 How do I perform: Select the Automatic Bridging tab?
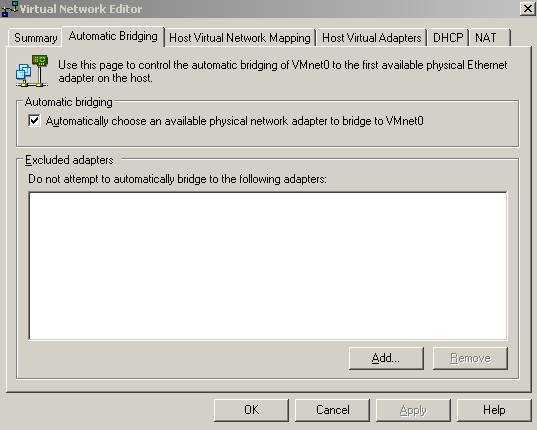[x=113, y=36]
